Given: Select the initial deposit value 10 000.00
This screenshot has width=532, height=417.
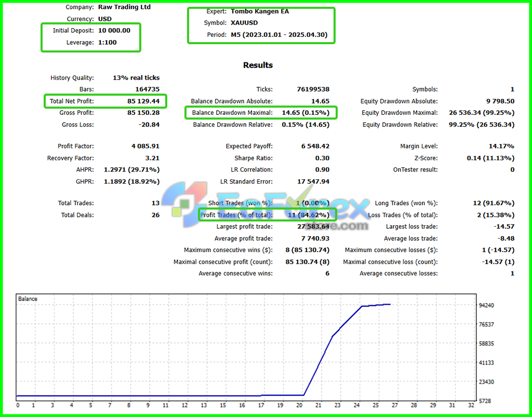Looking at the screenshot, I should (114, 31).
